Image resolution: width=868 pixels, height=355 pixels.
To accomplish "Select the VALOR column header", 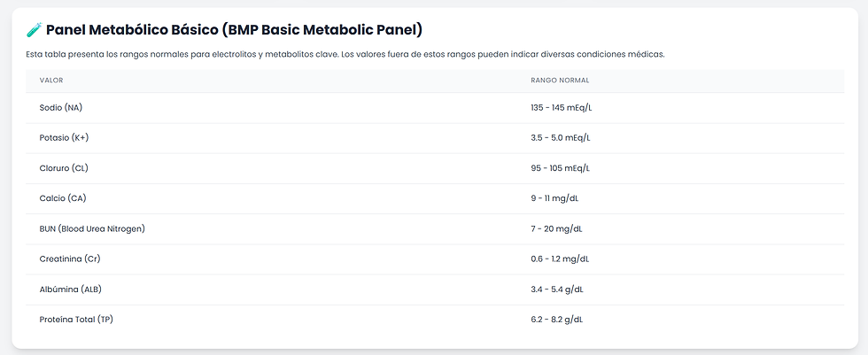I will point(51,81).
